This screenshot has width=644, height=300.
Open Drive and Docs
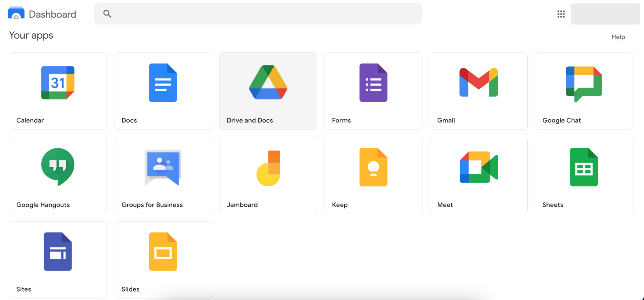(268, 91)
